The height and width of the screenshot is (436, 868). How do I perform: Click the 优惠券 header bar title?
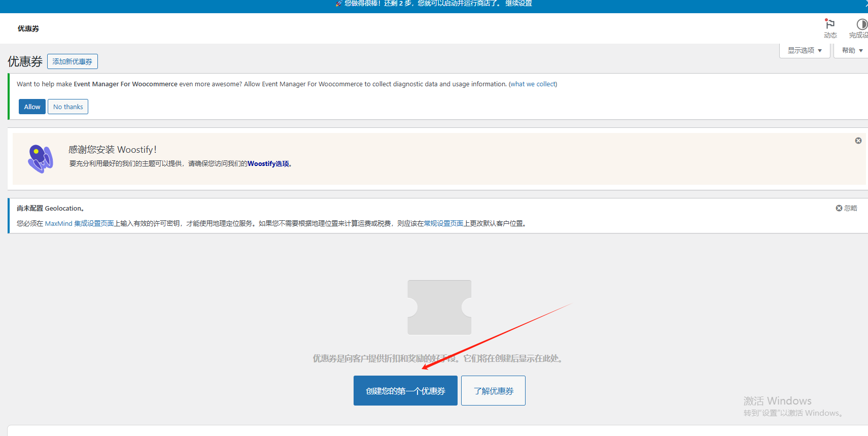(x=28, y=28)
